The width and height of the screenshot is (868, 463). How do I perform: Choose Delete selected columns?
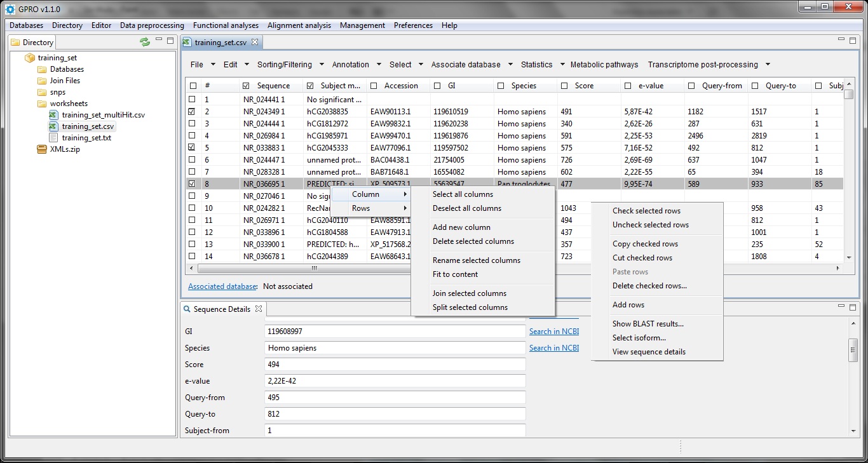(473, 241)
